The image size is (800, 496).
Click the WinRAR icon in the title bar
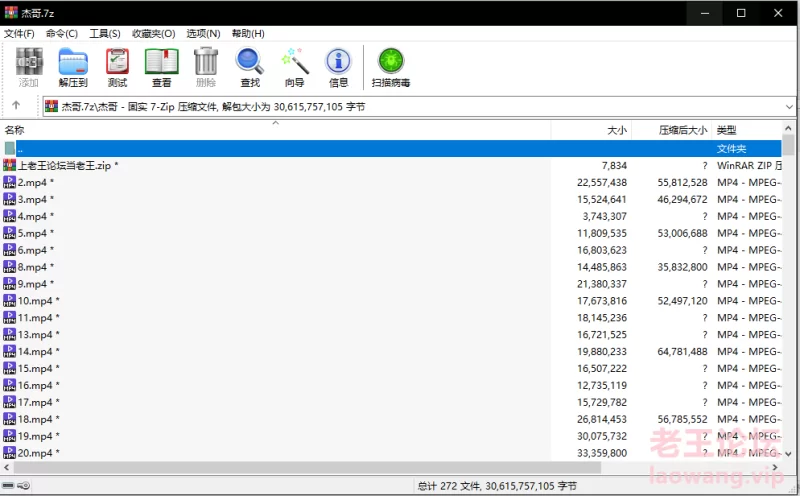coord(11,13)
